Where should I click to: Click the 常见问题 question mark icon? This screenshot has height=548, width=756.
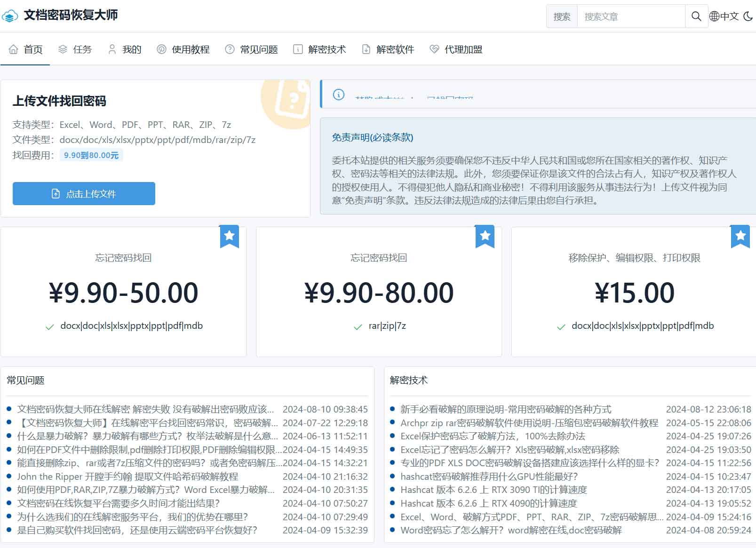[x=230, y=49]
